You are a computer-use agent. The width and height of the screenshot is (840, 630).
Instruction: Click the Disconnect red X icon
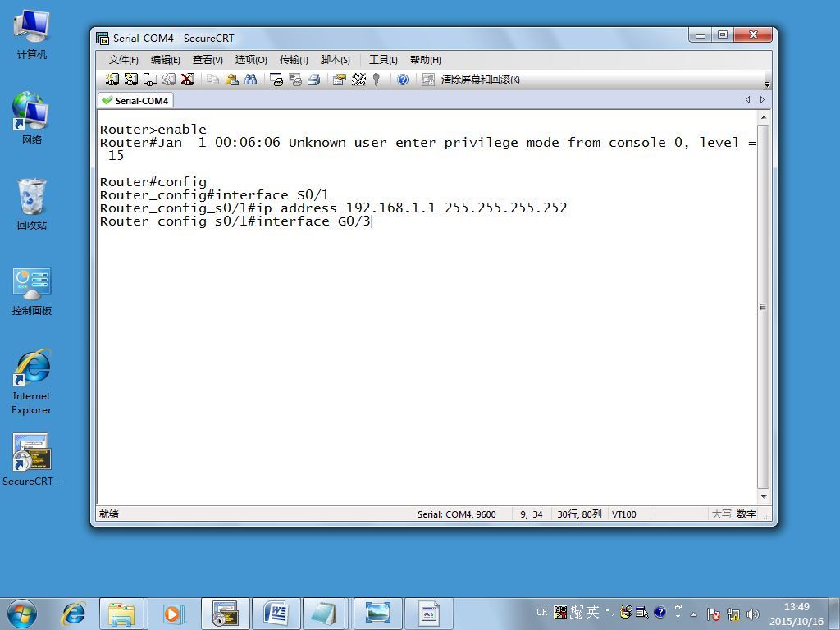pos(188,80)
